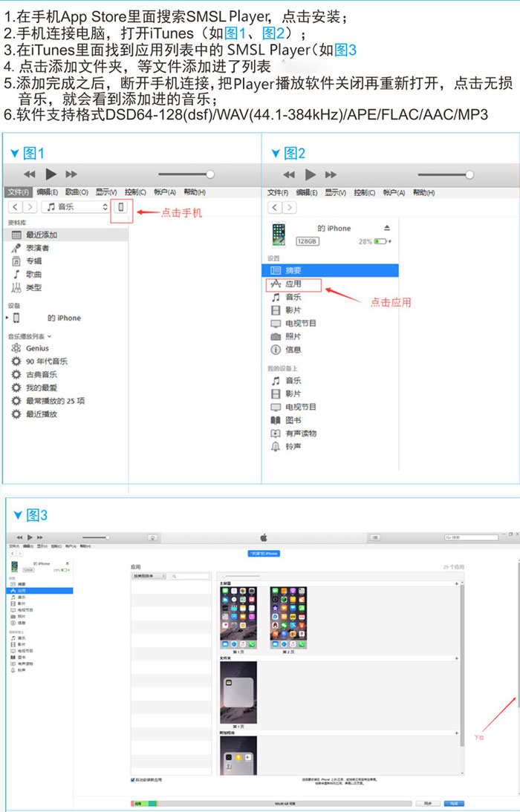Image resolution: width=520 pixels, height=812 pixels.
Task: Click the play button in Figure 1 iTunes
Action: coord(51,174)
